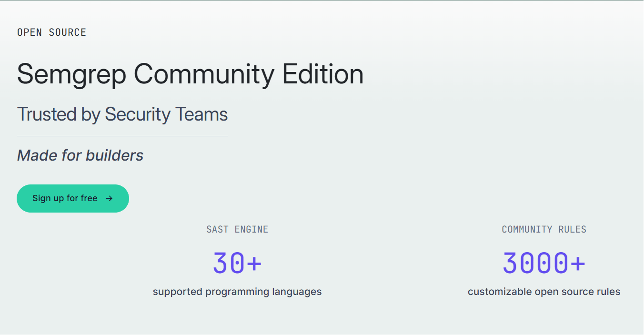644x336 pixels.
Task: Click the word Edition in the main heading
Action: tap(322, 74)
